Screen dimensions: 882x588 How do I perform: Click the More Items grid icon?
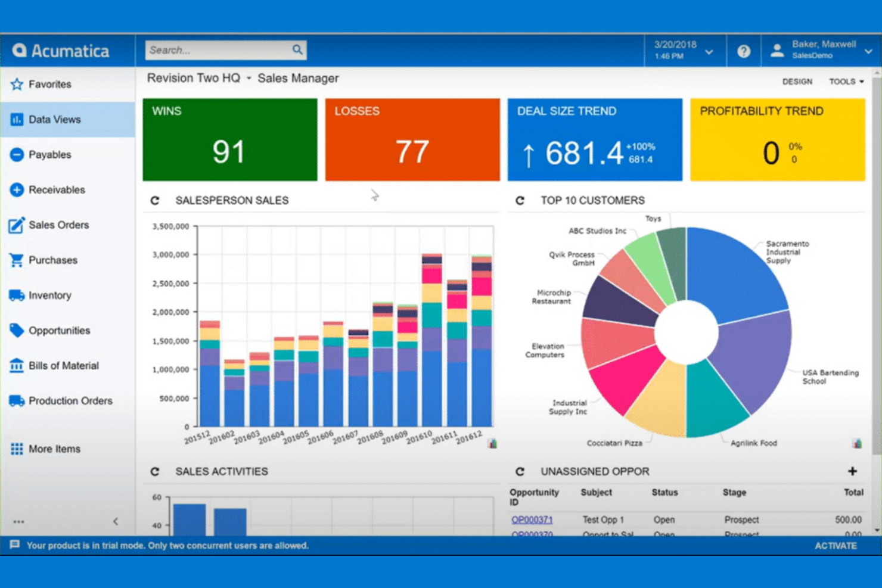coord(17,449)
